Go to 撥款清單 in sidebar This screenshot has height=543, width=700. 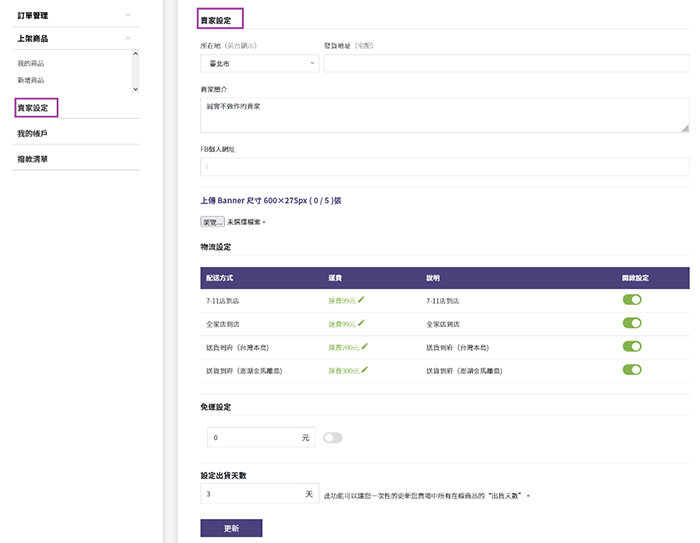click(32, 159)
